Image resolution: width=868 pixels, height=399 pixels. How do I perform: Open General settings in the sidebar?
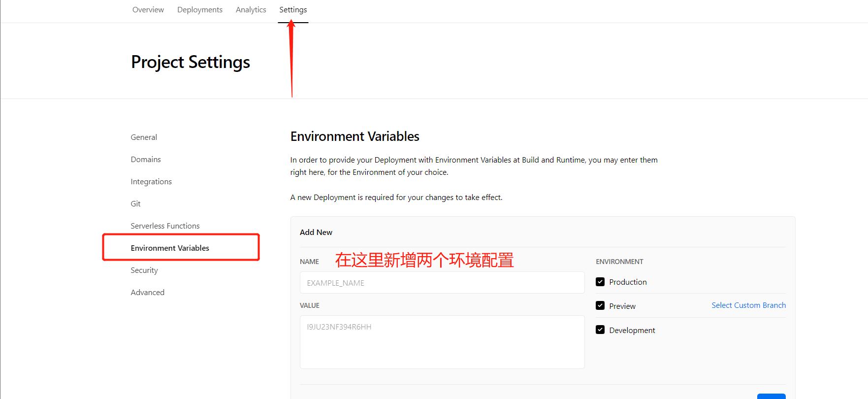click(x=144, y=137)
